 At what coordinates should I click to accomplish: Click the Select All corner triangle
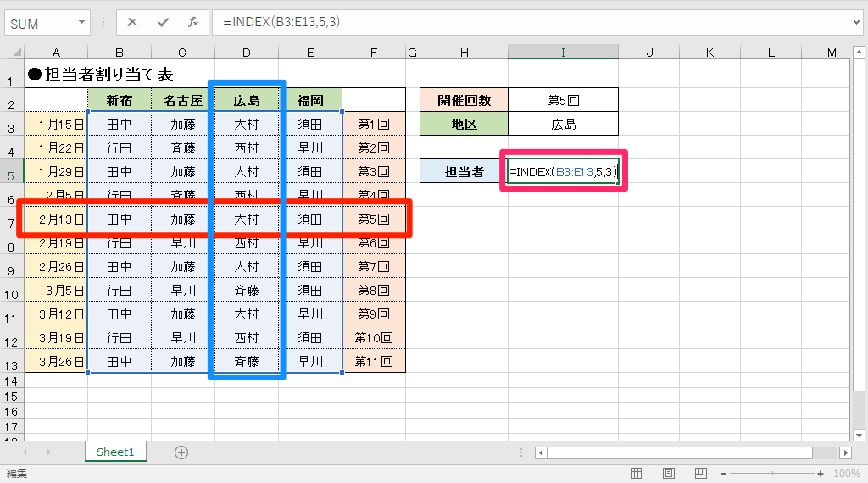pyautogui.click(x=17, y=52)
